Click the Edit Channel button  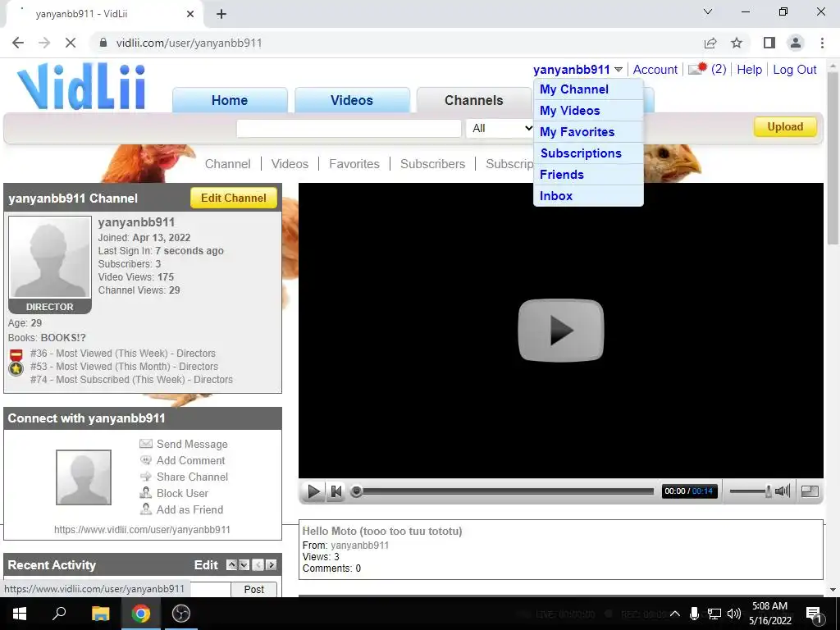tap(234, 199)
